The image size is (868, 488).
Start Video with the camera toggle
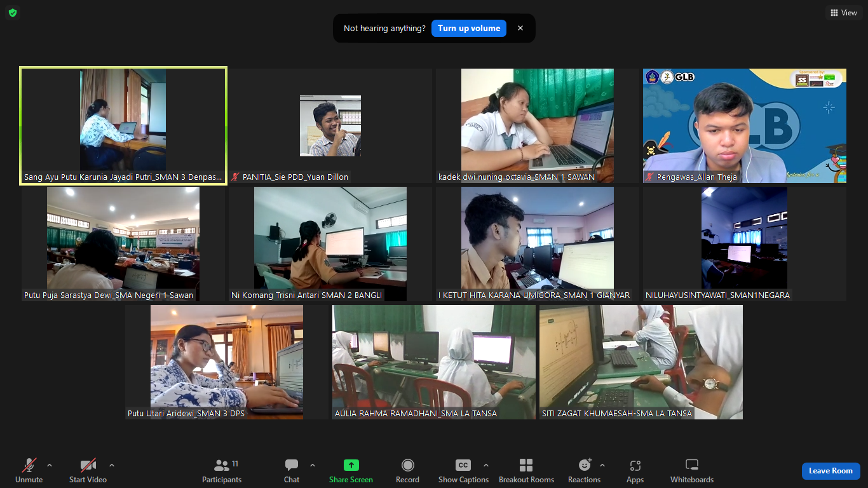(88, 466)
